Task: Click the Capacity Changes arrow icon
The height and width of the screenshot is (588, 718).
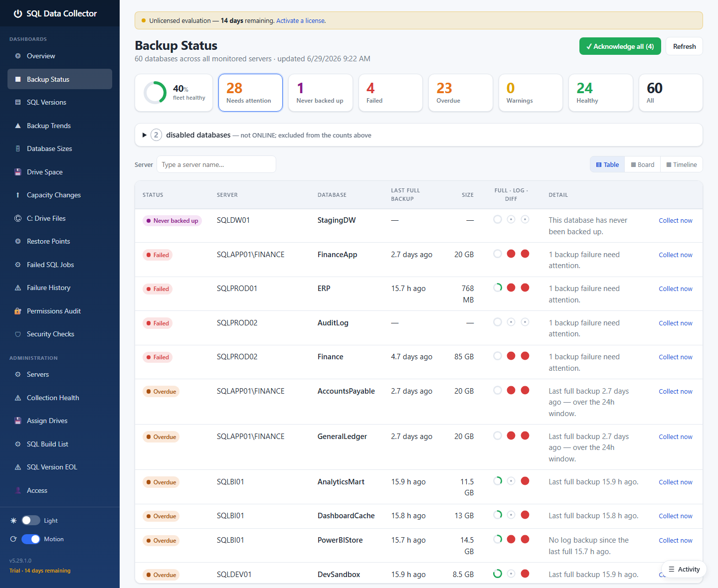Action: point(18,195)
